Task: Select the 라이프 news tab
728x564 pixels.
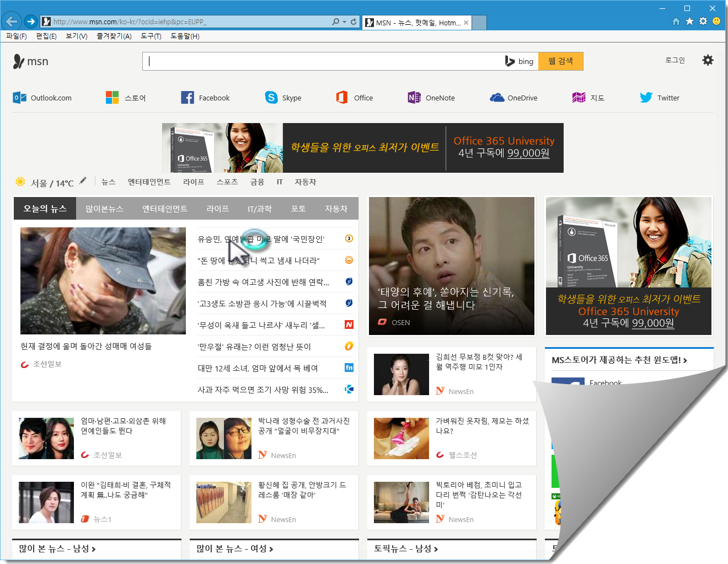Action: pyautogui.click(x=217, y=209)
